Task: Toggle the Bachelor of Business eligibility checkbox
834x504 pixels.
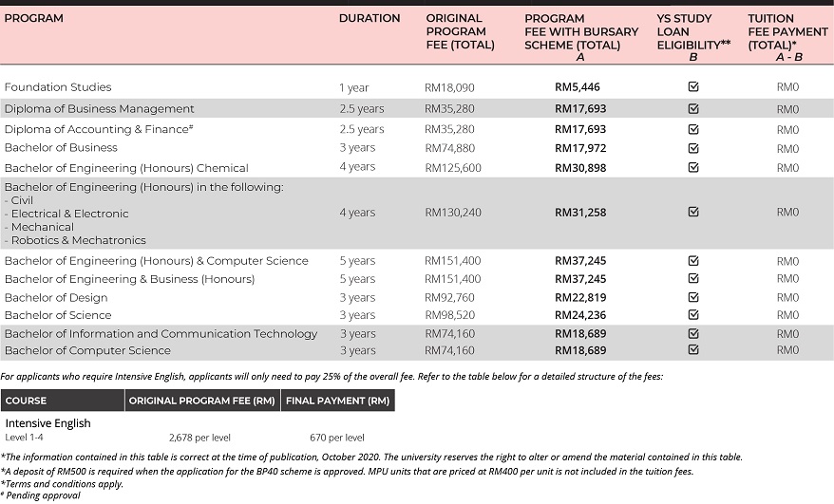Action: coord(692,148)
